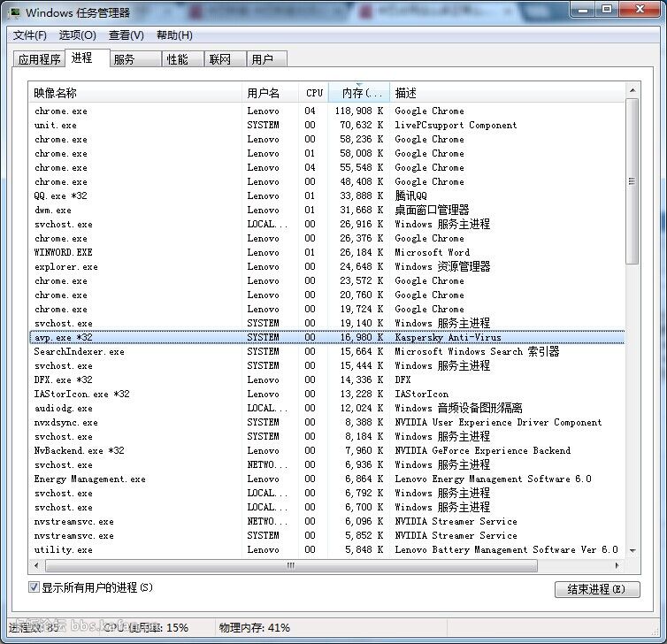The image size is (667, 644).
Task: Select chrome.exe using 26,376 K memory
Action: tap(326, 238)
